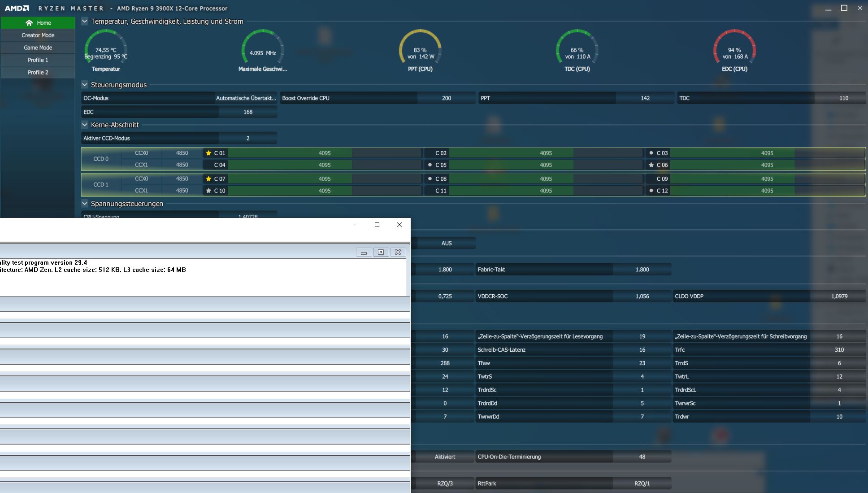Switch to Game Mode

point(38,48)
